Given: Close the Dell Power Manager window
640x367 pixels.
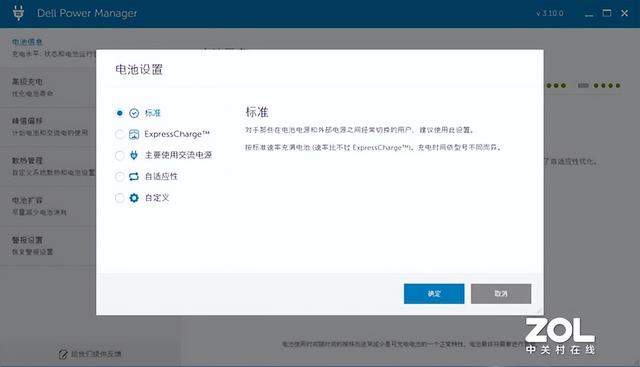Looking at the screenshot, I should pos(624,13).
